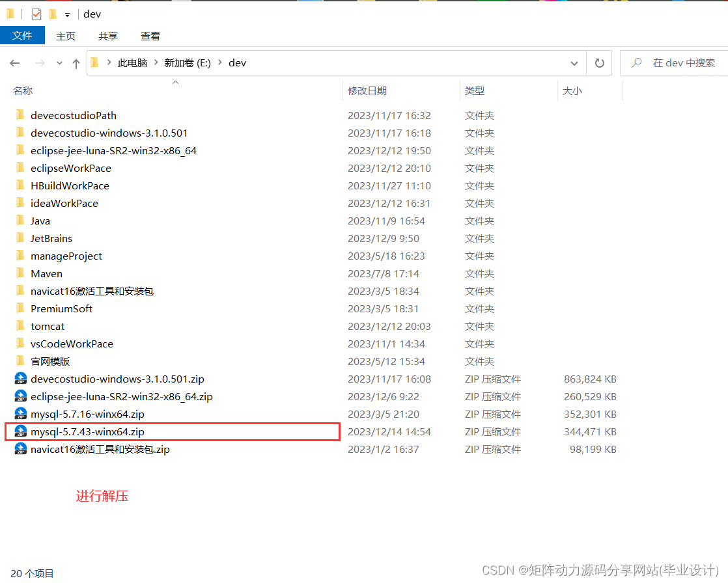Click the folder icon at left of address bar
The image size is (728, 583).
coord(94,62)
